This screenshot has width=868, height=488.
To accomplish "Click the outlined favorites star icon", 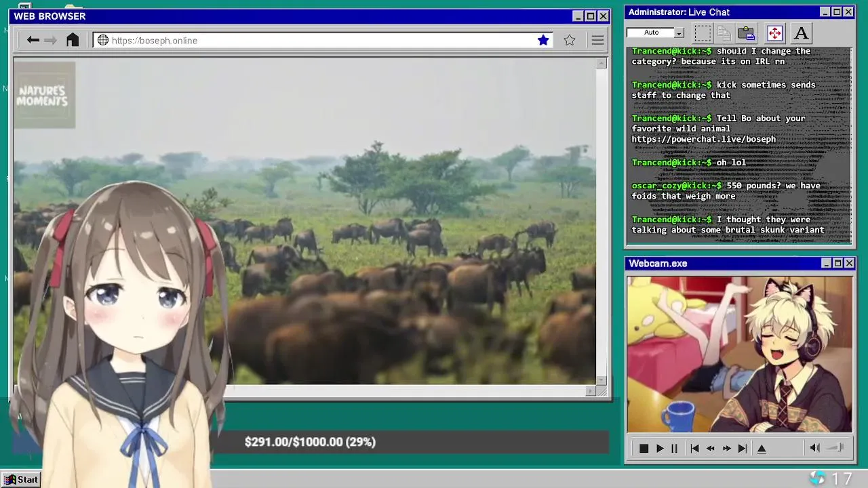I will [570, 41].
